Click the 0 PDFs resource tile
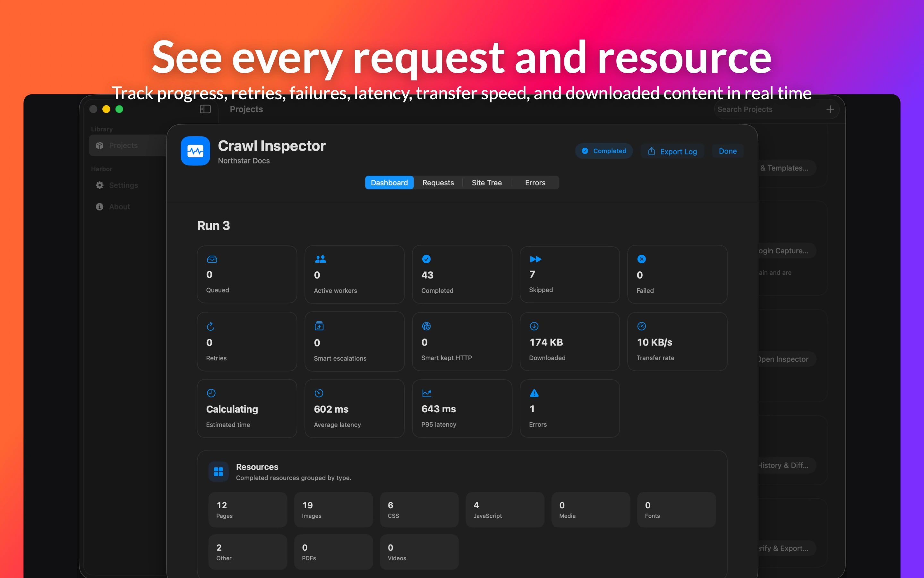The height and width of the screenshot is (578, 924). [x=333, y=552]
